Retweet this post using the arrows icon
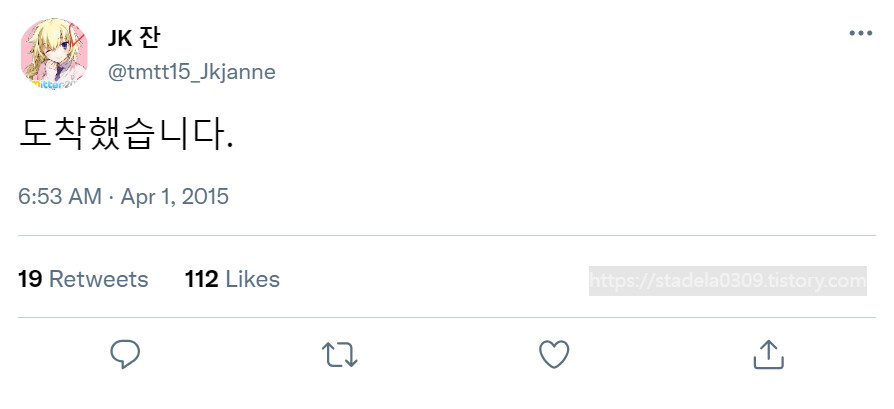The image size is (894, 409). [339, 354]
